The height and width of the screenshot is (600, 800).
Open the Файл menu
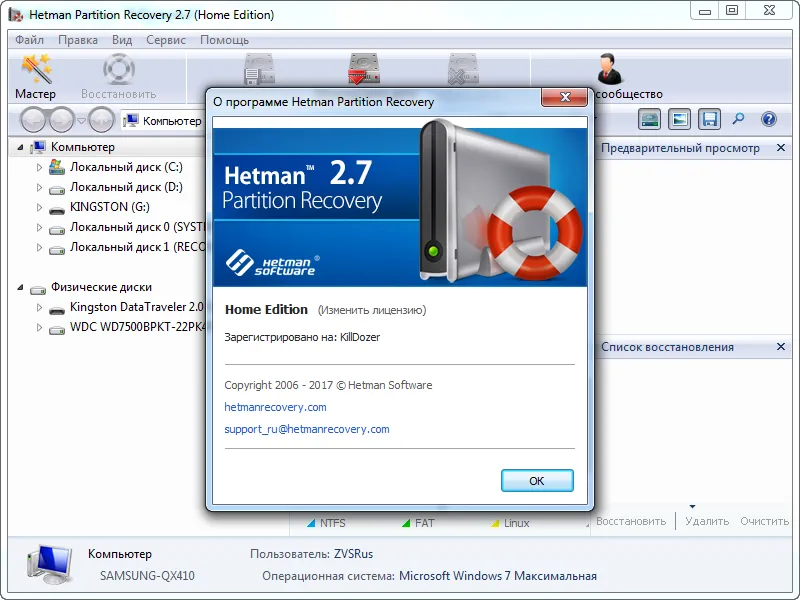click(x=30, y=40)
